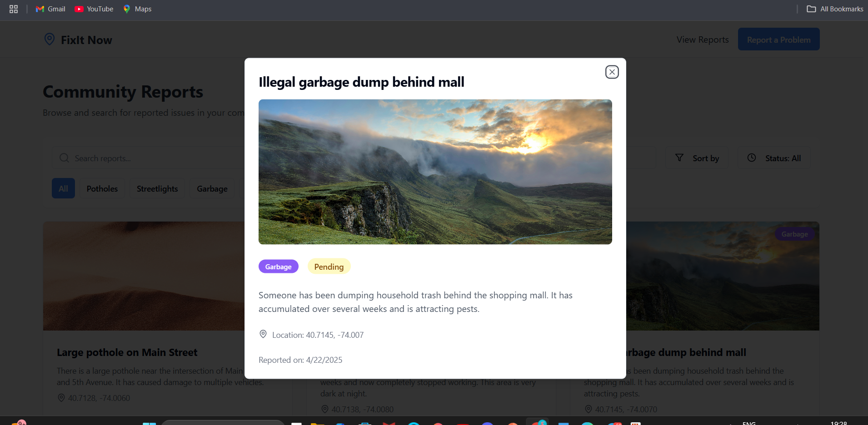Viewport: 868px width, 425px height.
Task: Click the pothole card desert image
Action: coord(144,276)
